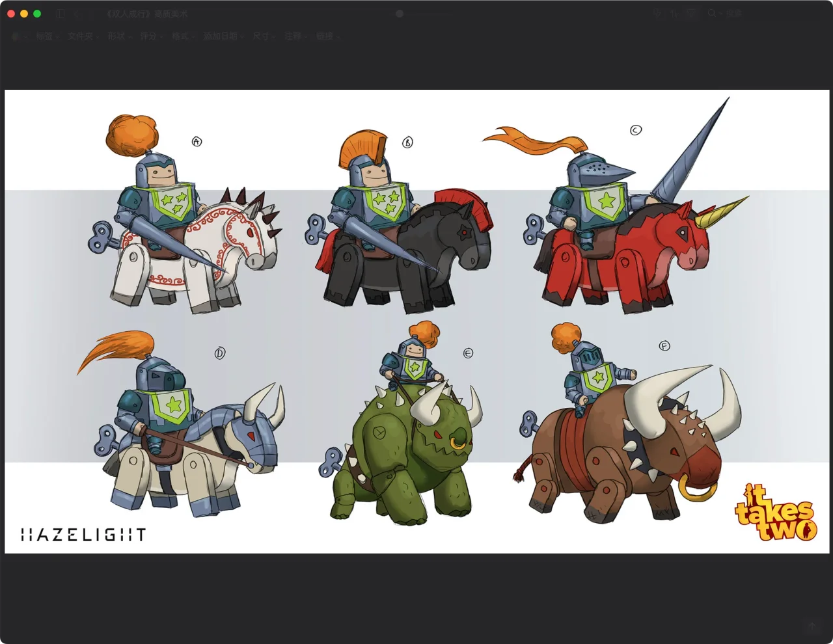The width and height of the screenshot is (833, 644).
Task: Click the knight concept art image
Action: click(416, 321)
